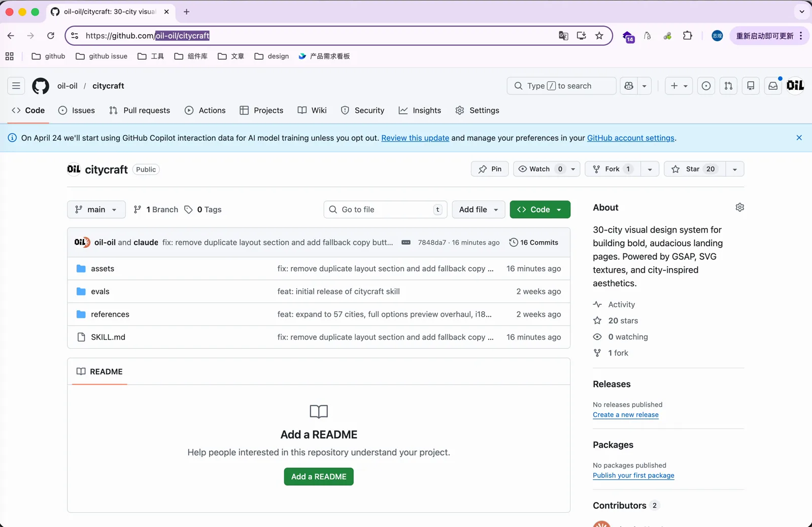812x527 pixels.
Task: Click the oil-oil owner breadcrumb
Action: [x=67, y=86]
